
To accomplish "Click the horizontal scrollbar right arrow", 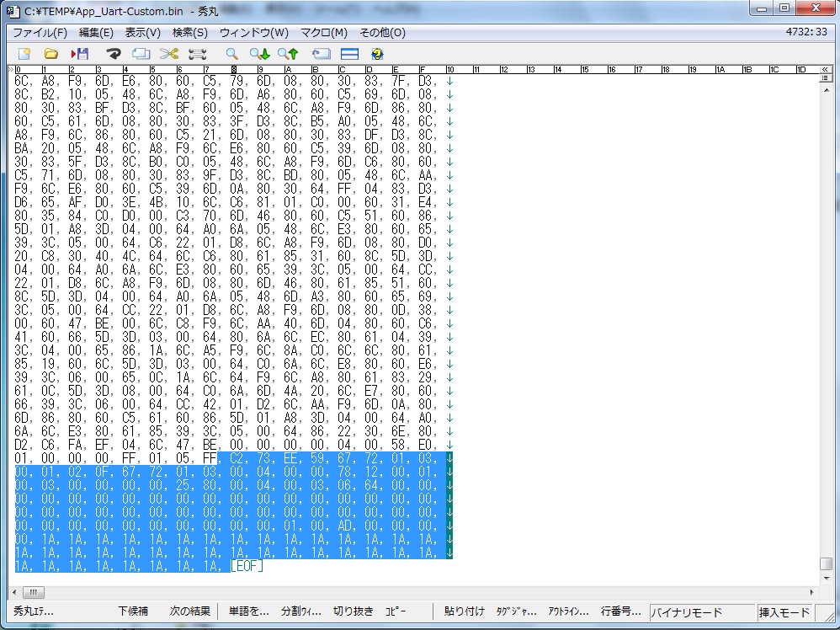I will click(811, 592).
